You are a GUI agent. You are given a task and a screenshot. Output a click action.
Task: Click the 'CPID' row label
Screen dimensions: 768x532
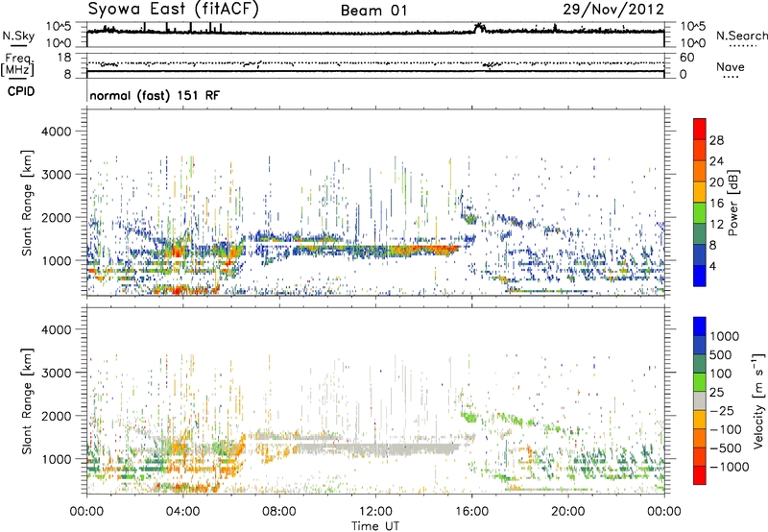tap(21, 91)
